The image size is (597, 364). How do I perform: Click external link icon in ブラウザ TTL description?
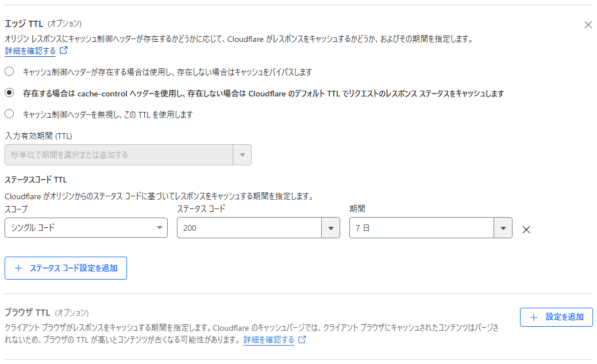click(x=302, y=340)
